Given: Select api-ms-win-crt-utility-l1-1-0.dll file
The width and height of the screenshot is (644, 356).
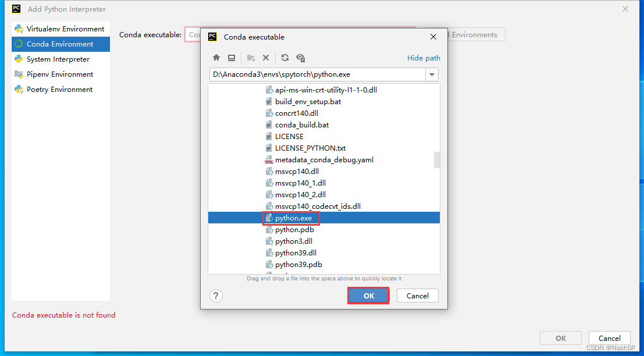Looking at the screenshot, I should (326, 90).
